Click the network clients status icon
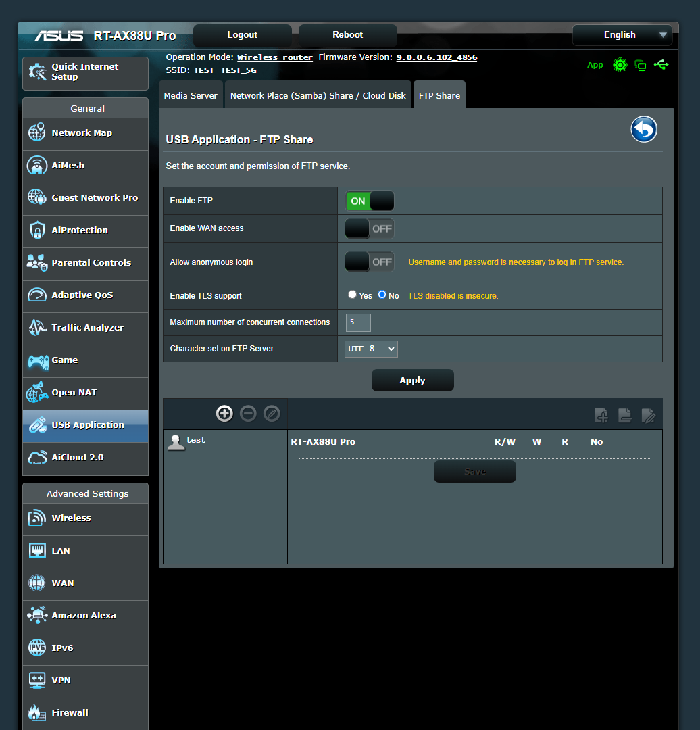The image size is (700, 730). tap(641, 65)
